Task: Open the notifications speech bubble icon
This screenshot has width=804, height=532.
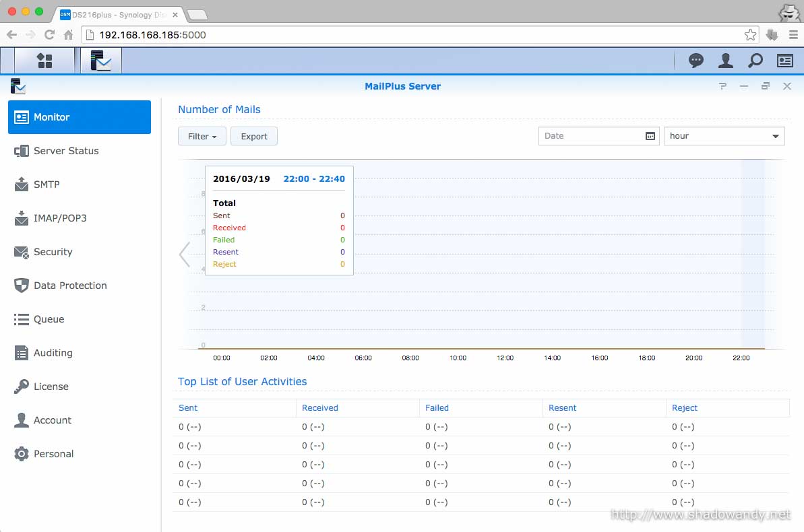Action: pyautogui.click(x=696, y=61)
